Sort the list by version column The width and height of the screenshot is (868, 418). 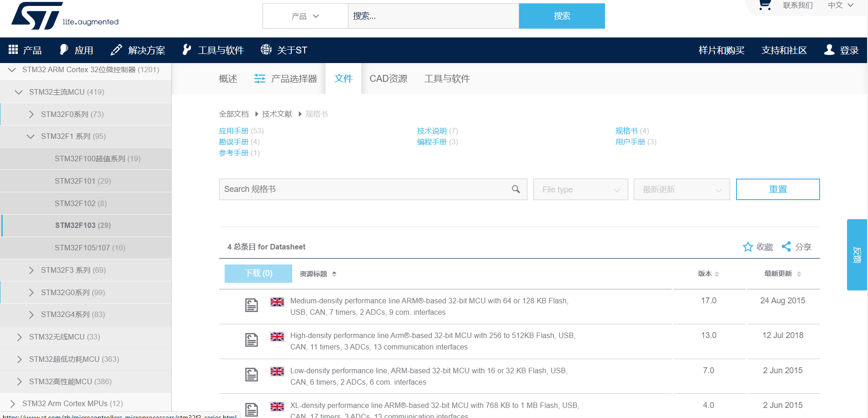click(x=708, y=274)
